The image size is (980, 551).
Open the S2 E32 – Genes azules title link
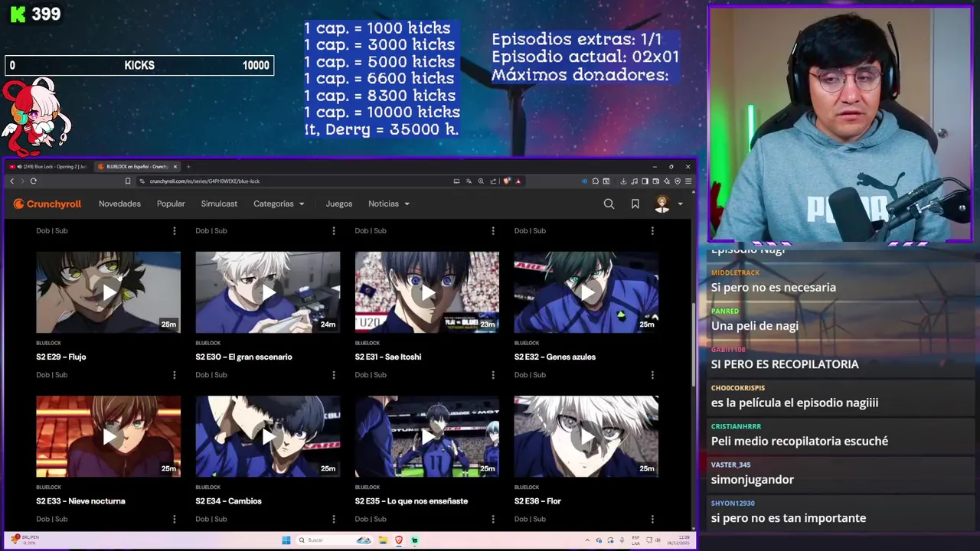click(555, 357)
